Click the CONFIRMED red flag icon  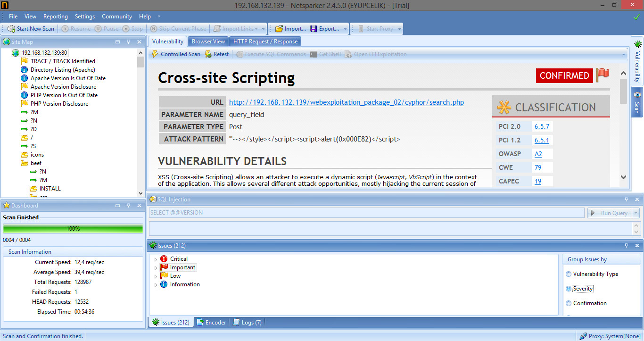(x=603, y=75)
